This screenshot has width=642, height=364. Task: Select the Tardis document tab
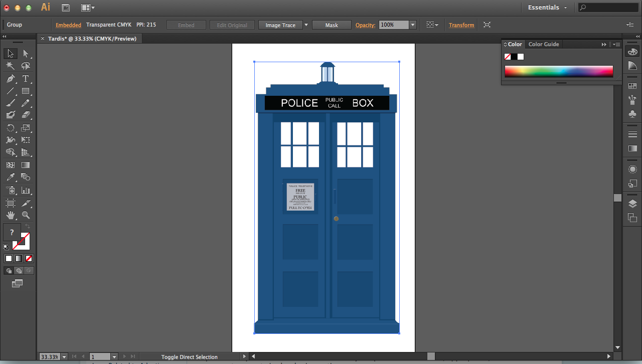point(92,39)
